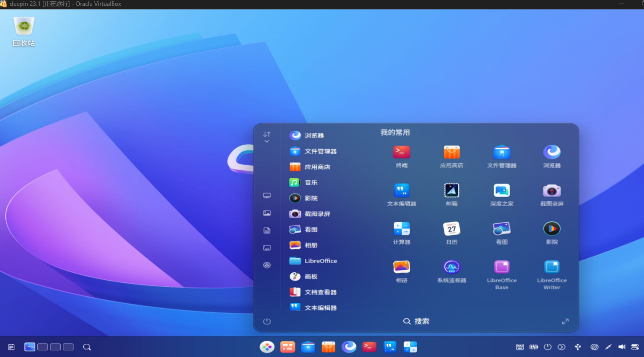This screenshot has width=644, height=357.
Task: Open the 深度之家 app icon
Action: point(501,191)
